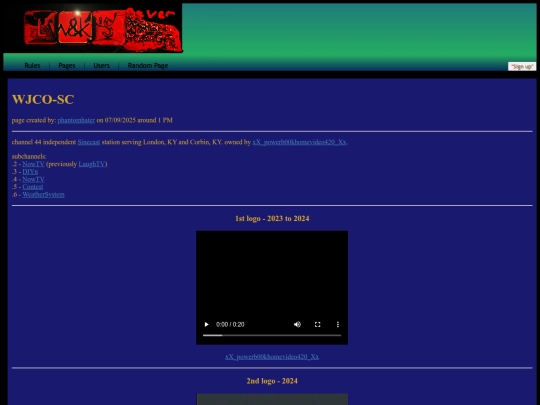Click the video progress bar

272,335
